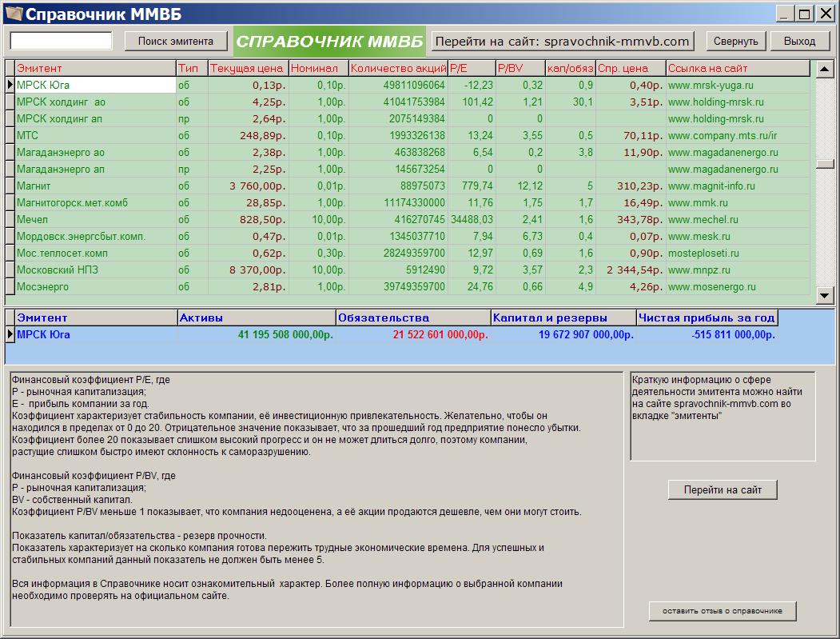Click the www.mmk.ru site cell
The width and height of the screenshot is (840, 639).
[738, 202]
